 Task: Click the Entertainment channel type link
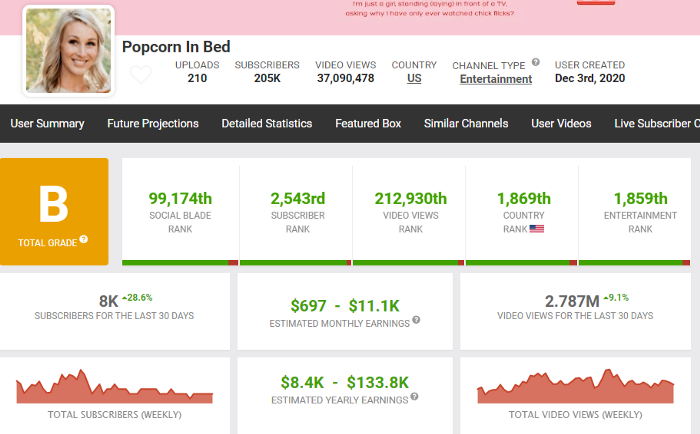point(496,79)
